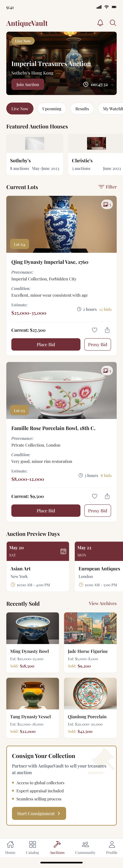
Task: Open photo gallery for Lot 154
Action: click(107, 204)
